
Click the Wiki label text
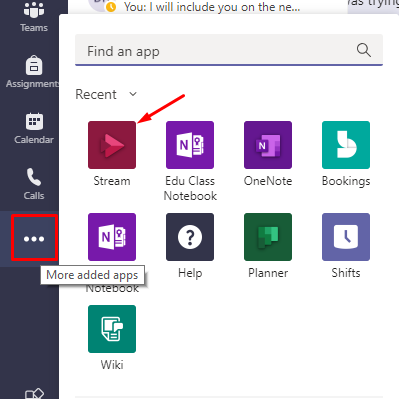click(112, 365)
